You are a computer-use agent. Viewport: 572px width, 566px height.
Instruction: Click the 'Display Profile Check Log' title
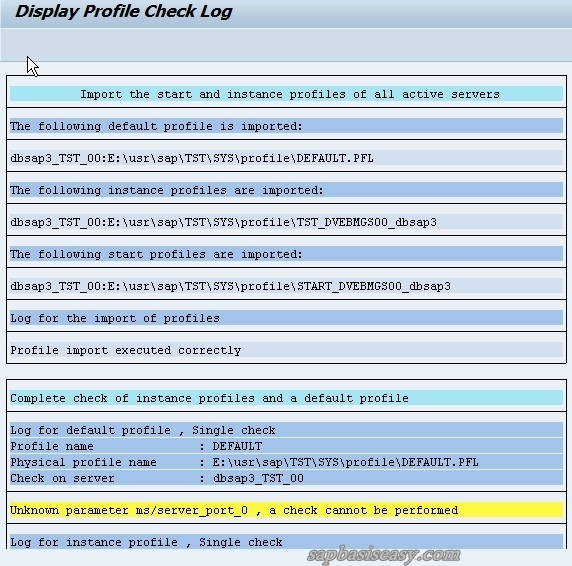click(x=123, y=12)
